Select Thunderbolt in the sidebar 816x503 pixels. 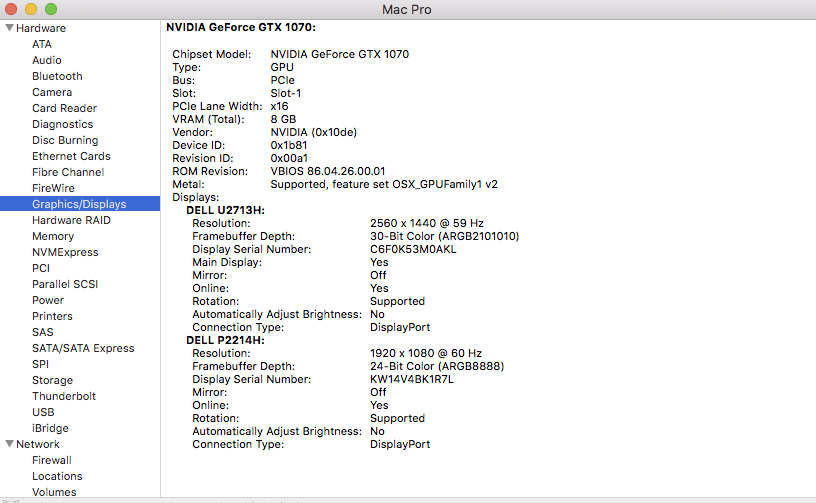pyautogui.click(x=64, y=396)
